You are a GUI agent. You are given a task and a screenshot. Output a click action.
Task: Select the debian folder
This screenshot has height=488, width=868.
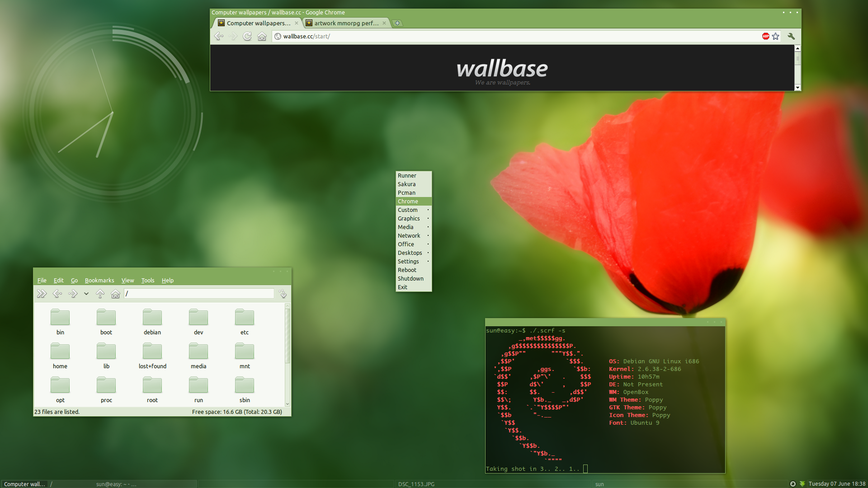pos(152,322)
